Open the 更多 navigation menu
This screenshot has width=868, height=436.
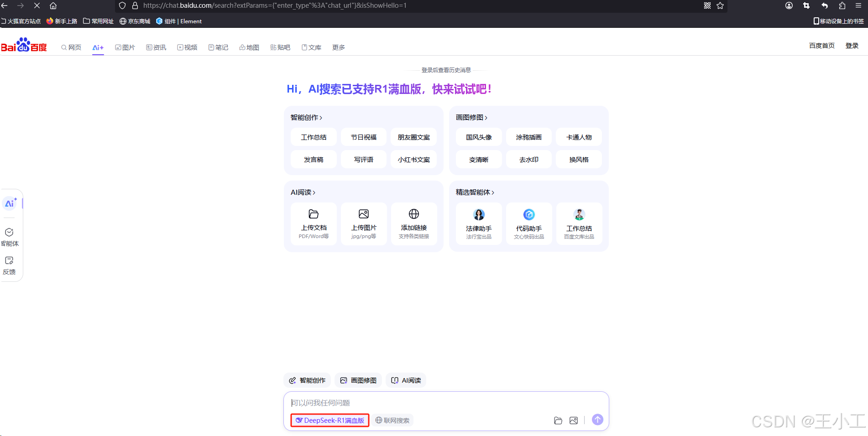(x=339, y=47)
